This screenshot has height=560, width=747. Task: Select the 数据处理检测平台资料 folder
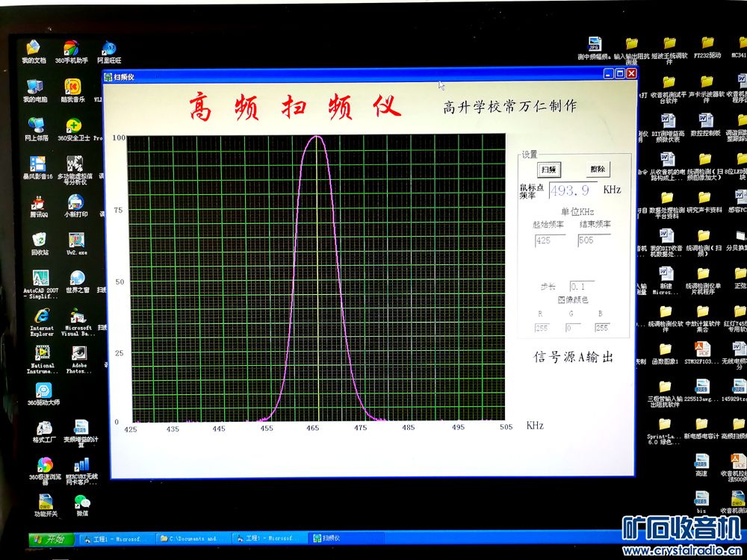coord(667,205)
